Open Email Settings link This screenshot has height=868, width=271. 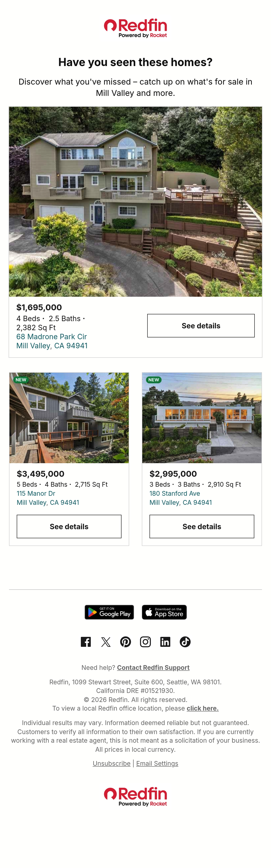point(157,763)
